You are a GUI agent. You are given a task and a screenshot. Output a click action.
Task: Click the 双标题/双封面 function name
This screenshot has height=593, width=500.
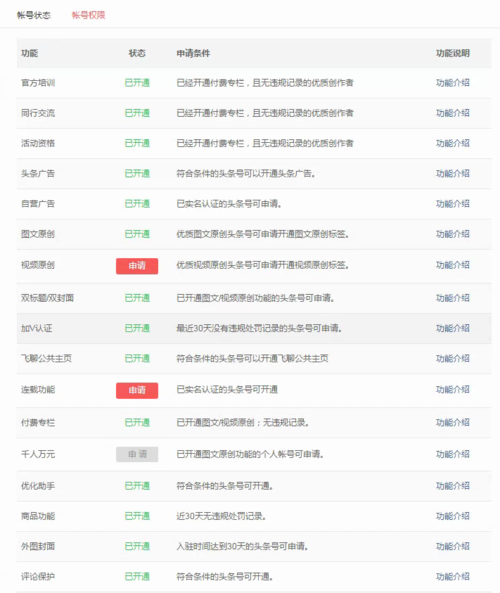click(x=47, y=298)
